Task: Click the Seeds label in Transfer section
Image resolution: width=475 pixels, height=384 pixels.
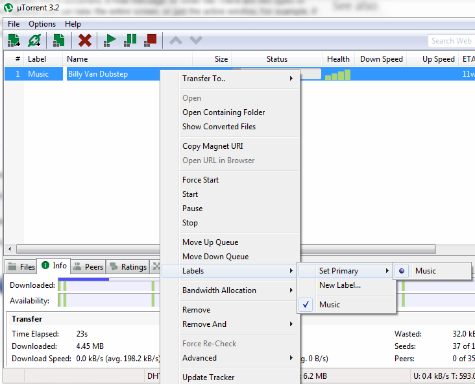Action: pos(405,346)
